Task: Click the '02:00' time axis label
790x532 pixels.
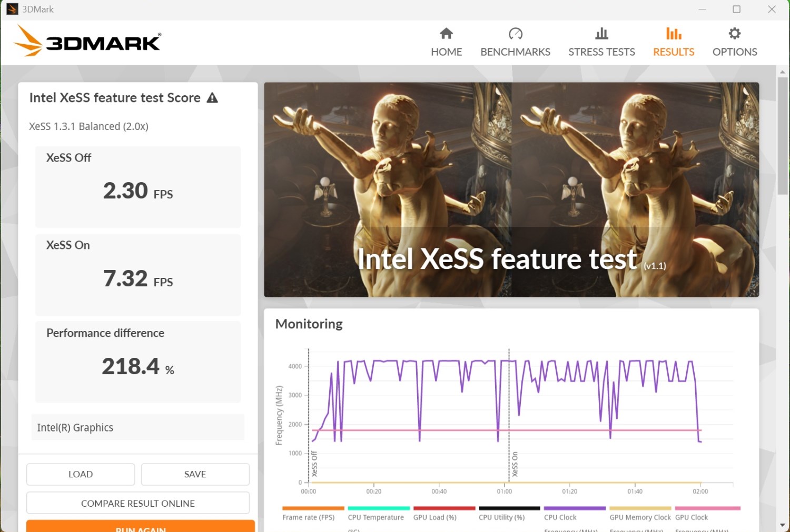Action: point(700,491)
